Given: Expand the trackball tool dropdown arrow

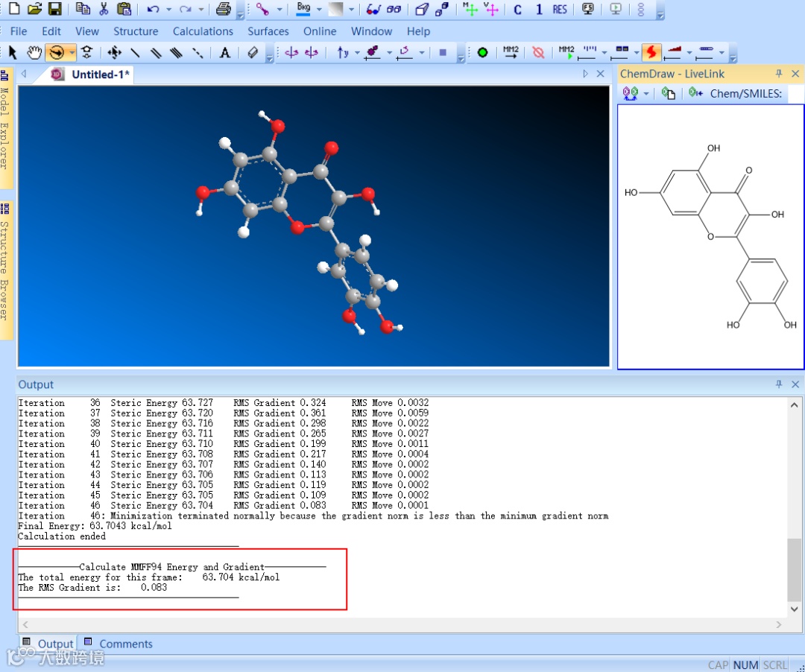Looking at the screenshot, I should coord(72,52).
